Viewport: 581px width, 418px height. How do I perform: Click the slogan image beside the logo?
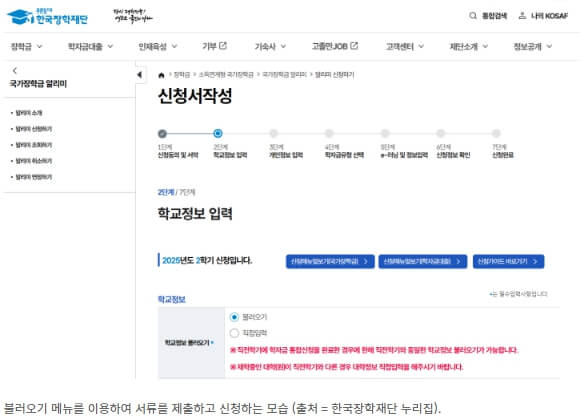133,16
